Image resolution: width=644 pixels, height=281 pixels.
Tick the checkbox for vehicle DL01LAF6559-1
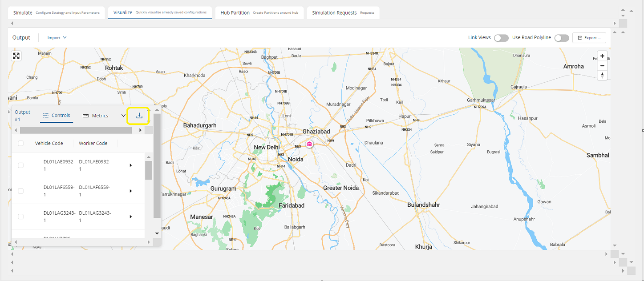[x=21, y=191]
